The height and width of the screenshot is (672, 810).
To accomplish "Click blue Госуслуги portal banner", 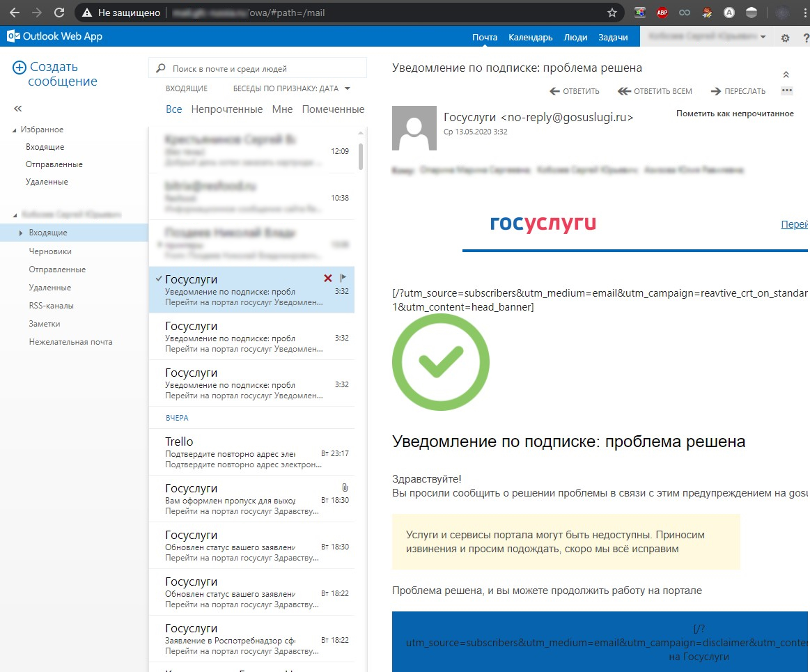I will 601,642.
